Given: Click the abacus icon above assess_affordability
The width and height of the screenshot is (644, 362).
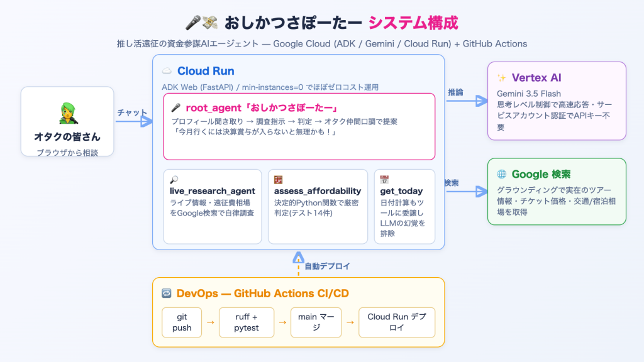Looking at the screenshot, I should point(279,180).
